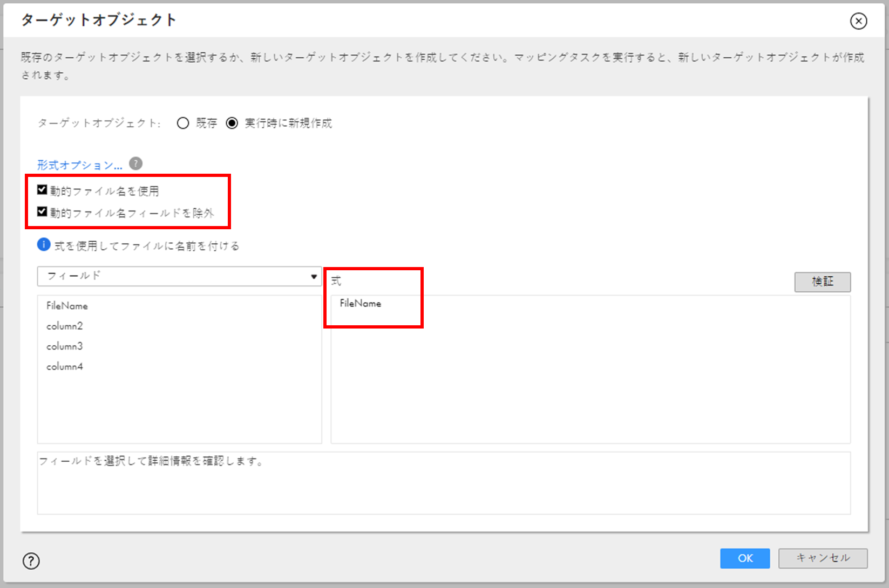Click the 検証 button
889x588 pixels.
pos(823,282)
